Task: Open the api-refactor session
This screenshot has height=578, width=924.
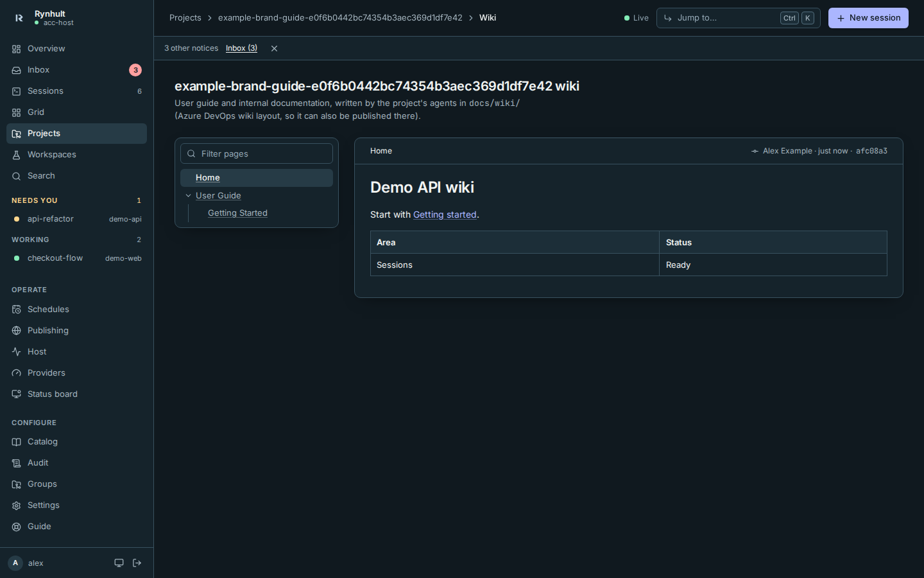Action: point(76,219)
